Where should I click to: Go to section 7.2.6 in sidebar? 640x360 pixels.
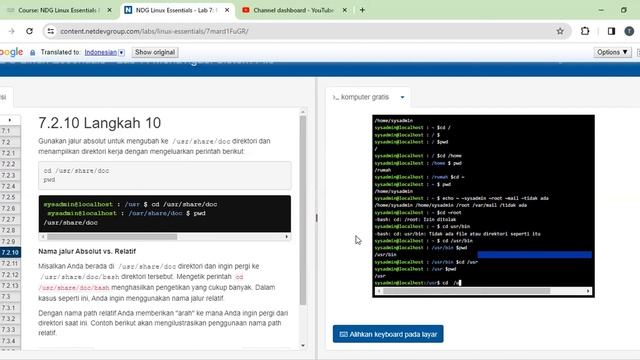coord(10,208)
